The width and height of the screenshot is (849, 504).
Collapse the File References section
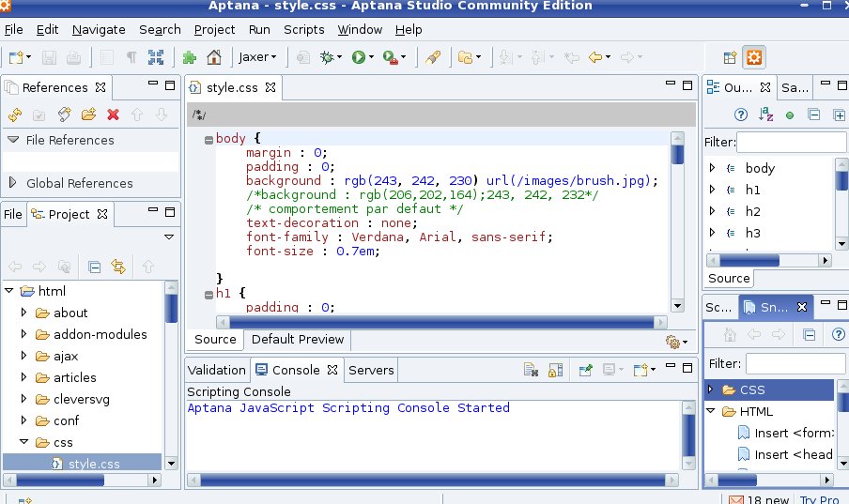[x=13, y=140]
